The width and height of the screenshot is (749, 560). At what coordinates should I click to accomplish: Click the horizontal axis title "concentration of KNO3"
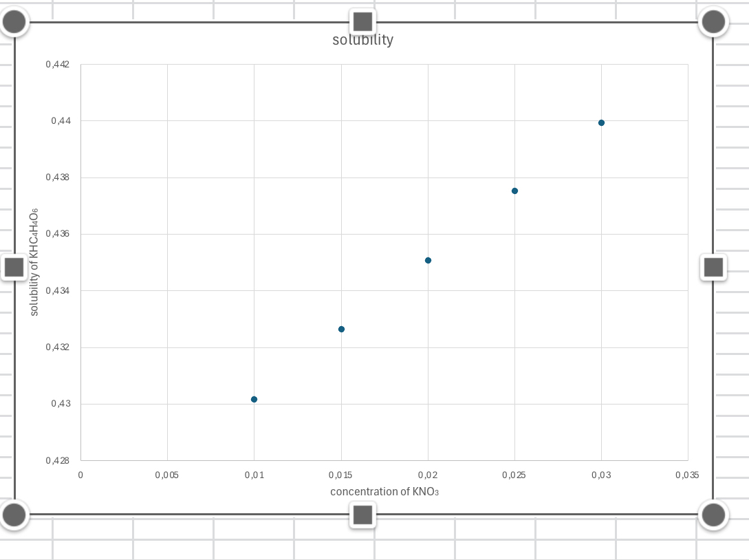384,491
